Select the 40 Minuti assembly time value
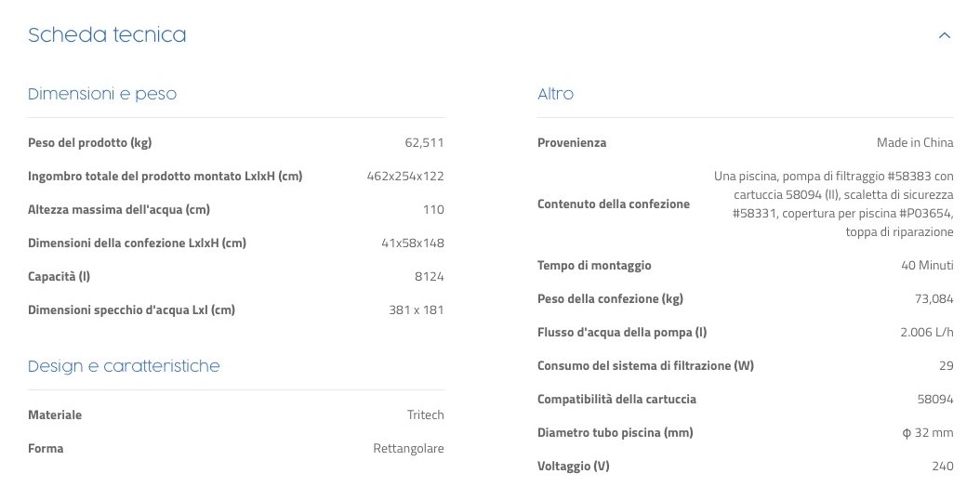The width and height of the screenshot is (980, 500). 927,266
